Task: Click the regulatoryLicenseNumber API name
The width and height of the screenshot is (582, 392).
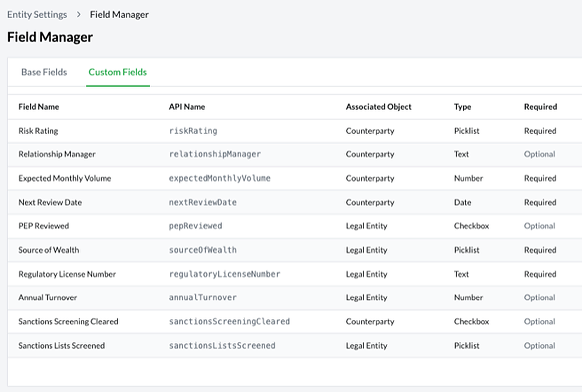Action: tap(224, 274)
